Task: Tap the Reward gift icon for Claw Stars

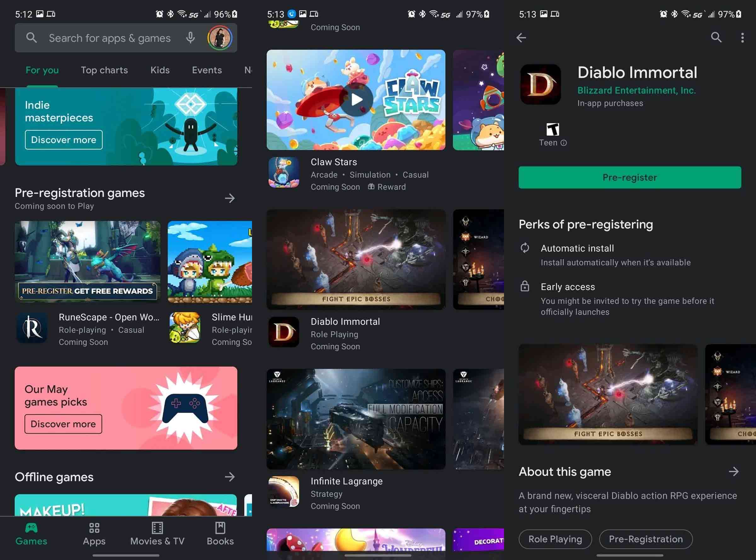Action: 371,187
